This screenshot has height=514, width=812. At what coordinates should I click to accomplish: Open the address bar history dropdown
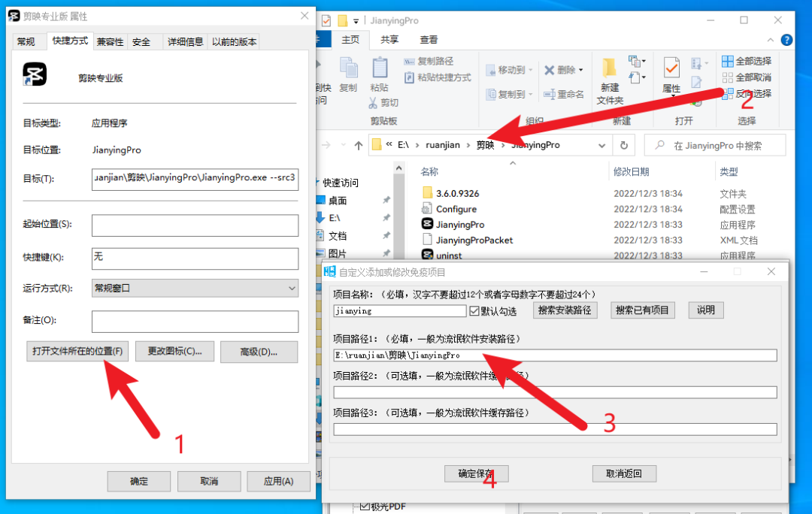(601, 146)
